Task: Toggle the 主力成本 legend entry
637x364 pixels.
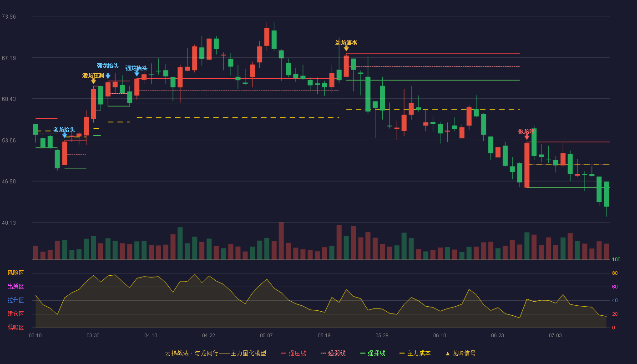Action: click(415, 353)
